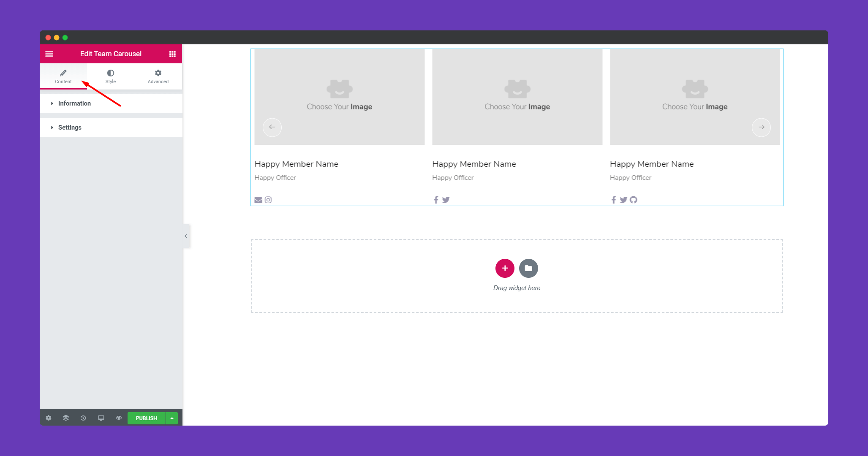Open the save options arrow beside Publish
The width and height of the screenshot is (868, 456).
(172, 418)
